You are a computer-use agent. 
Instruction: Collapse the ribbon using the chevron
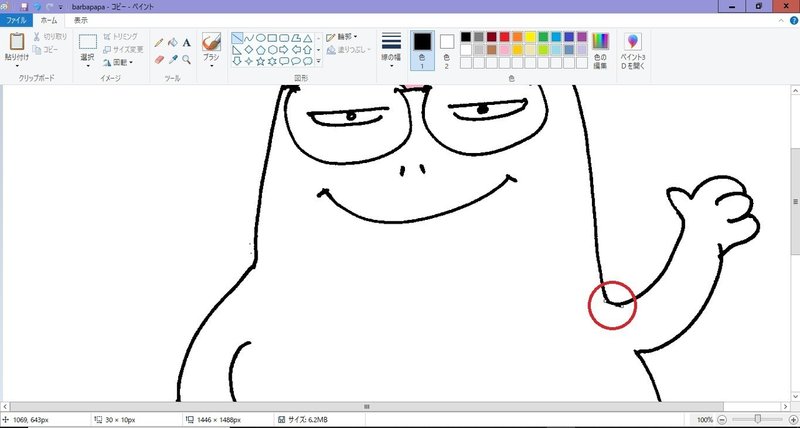[781, 20]
